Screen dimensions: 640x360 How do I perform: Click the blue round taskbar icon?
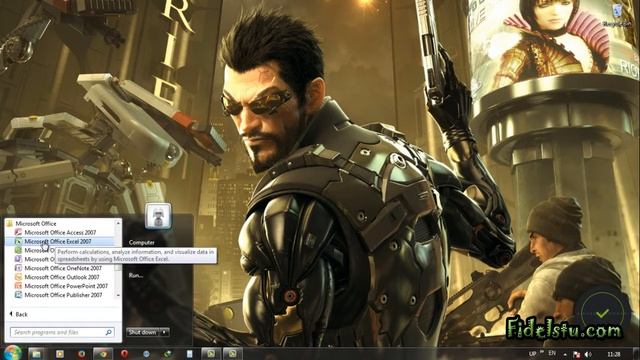point(146,354)
